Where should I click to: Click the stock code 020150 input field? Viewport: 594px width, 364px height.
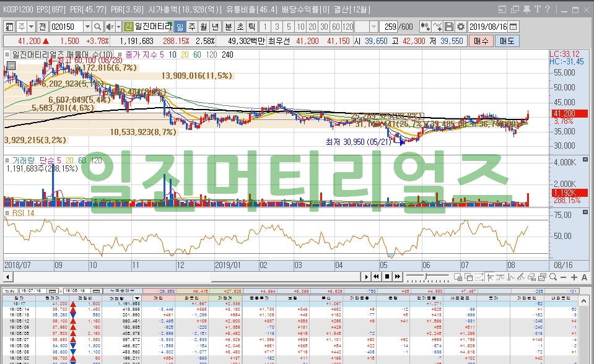66,27
